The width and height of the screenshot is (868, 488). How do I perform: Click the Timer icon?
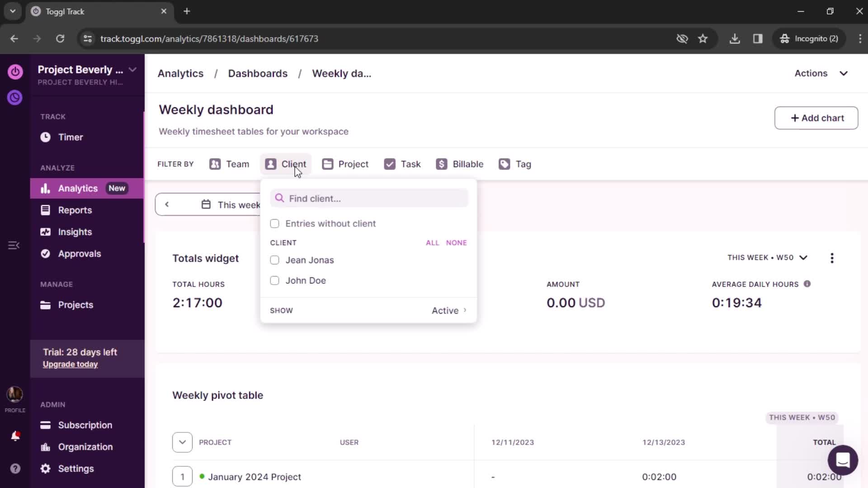coord(45,137)
